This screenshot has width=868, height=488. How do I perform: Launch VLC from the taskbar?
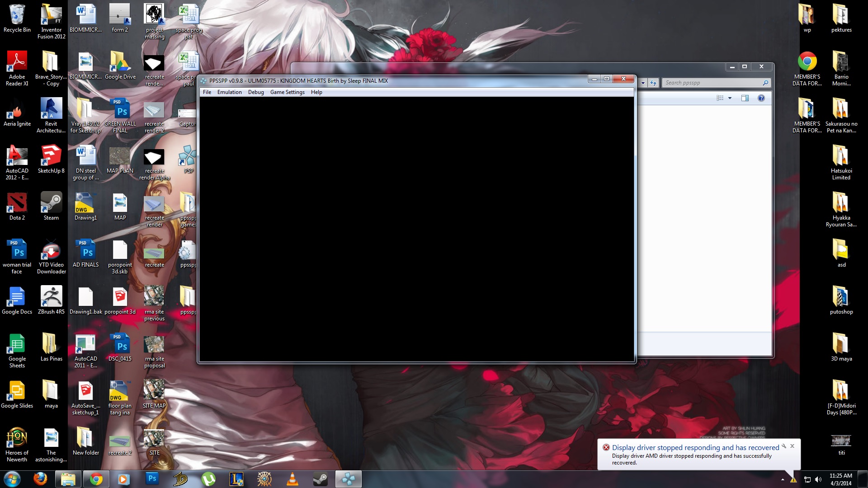click(x=292, y=479)
